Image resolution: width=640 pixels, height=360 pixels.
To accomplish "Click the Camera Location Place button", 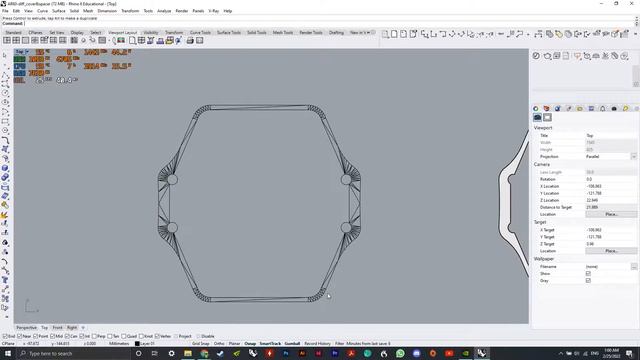I will [611, 214].
